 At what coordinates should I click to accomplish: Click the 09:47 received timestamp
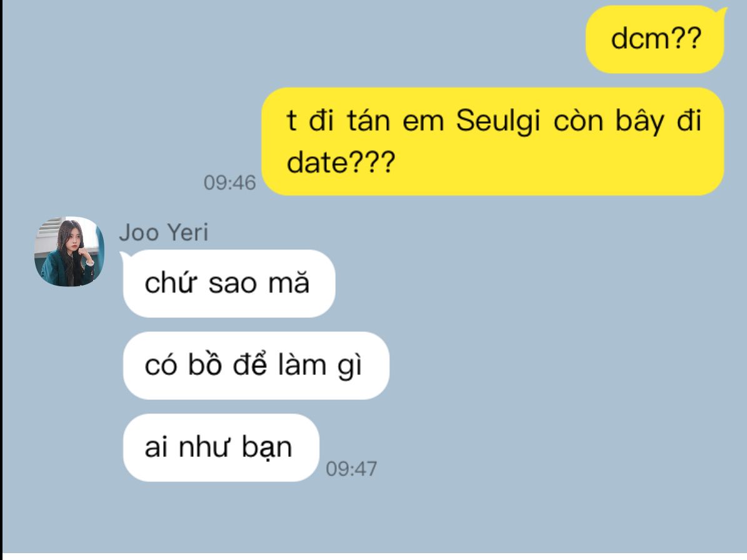pos(351,469)
